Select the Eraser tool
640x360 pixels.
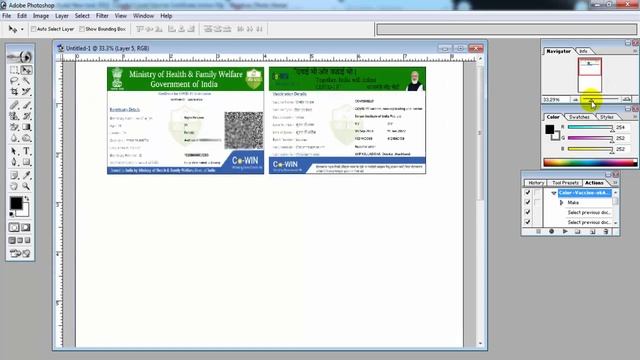[x=14, y=127]
